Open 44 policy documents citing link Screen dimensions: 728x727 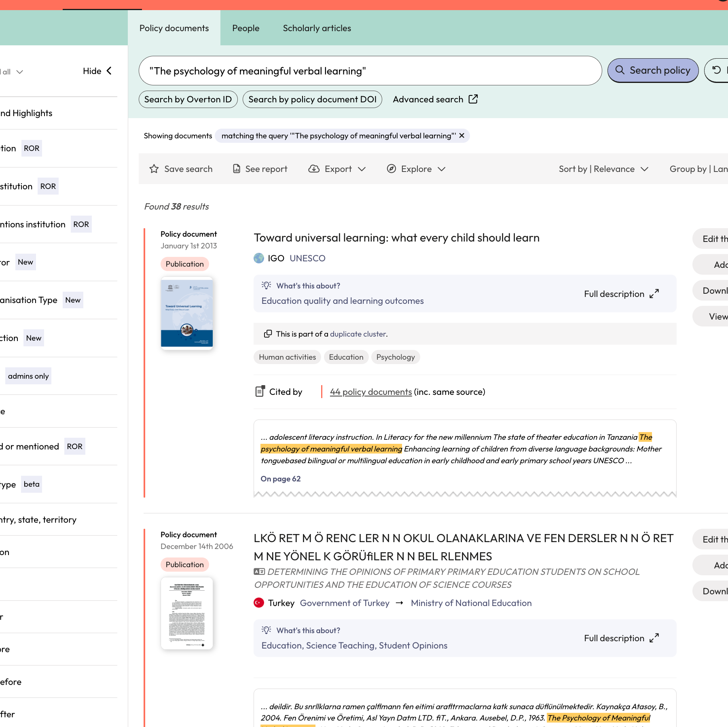tap(371, 392)
